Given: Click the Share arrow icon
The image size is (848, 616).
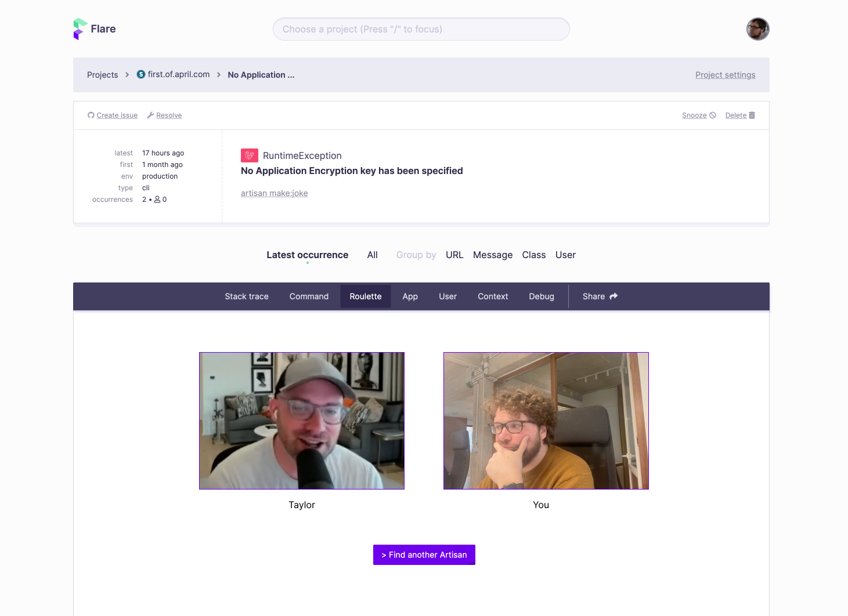Looking at the screenshot, I should click(614, 296).
